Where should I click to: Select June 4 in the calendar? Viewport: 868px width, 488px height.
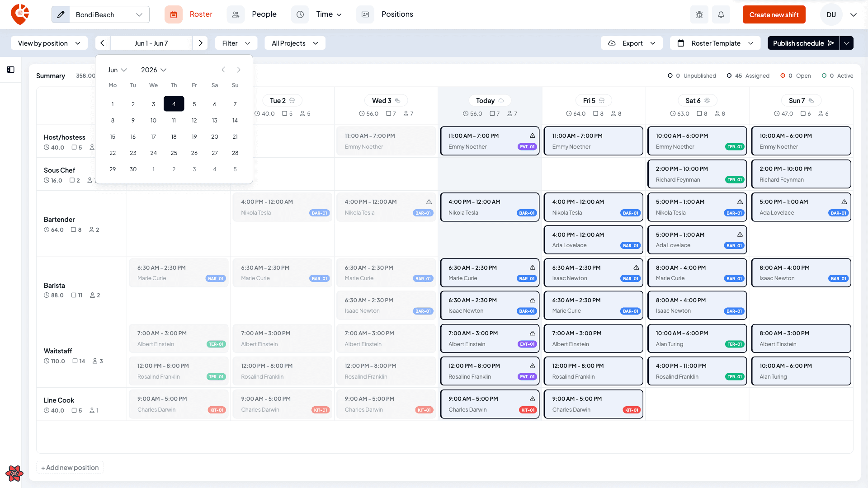click(174, 104)
